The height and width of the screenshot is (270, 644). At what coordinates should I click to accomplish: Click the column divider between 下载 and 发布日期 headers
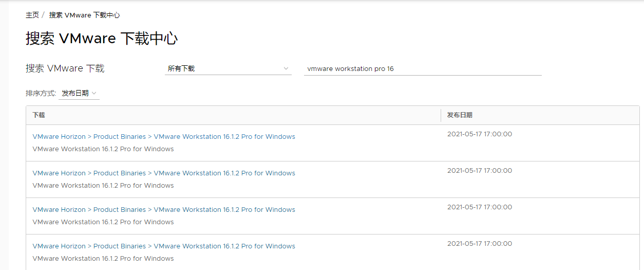[x=441, y=115]
